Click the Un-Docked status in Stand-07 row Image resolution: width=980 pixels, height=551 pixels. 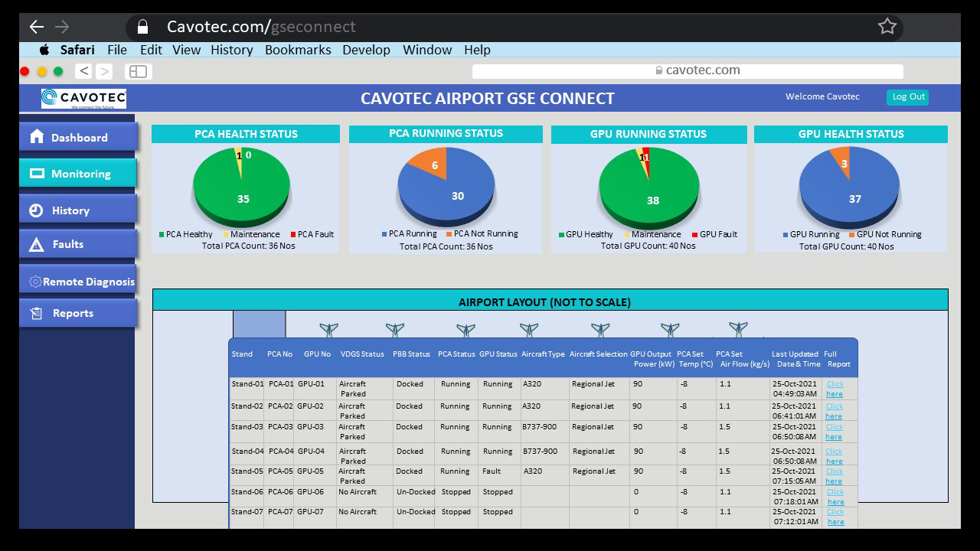click(x=416, y=512)
